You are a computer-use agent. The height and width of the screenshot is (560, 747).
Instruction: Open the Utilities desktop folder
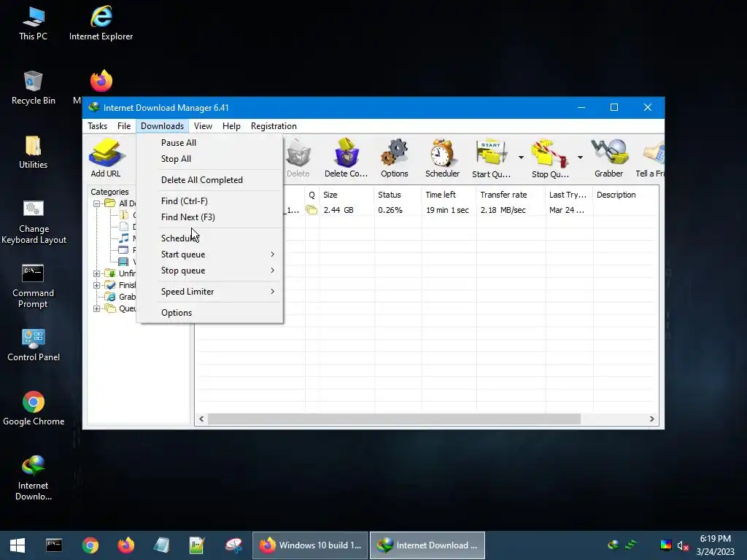point(34,152)
